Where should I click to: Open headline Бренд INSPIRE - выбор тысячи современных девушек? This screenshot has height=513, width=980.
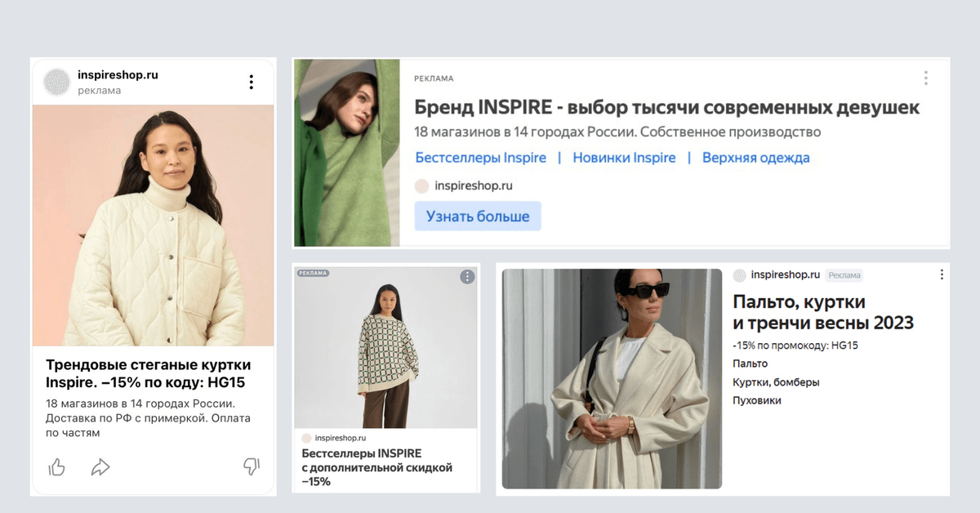[667, 108]
